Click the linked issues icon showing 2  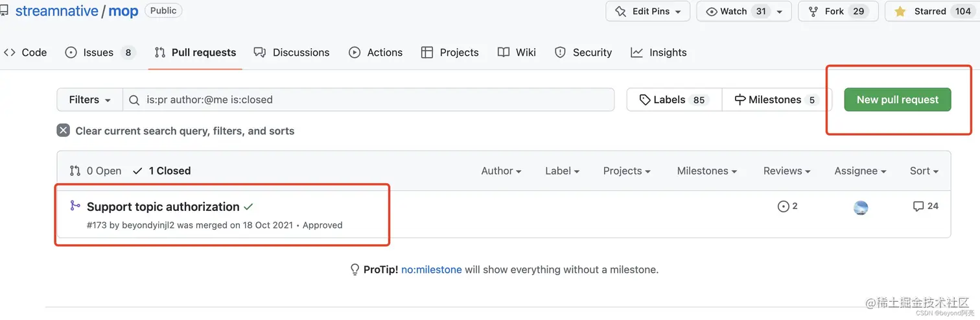click(x=784, y=206)
